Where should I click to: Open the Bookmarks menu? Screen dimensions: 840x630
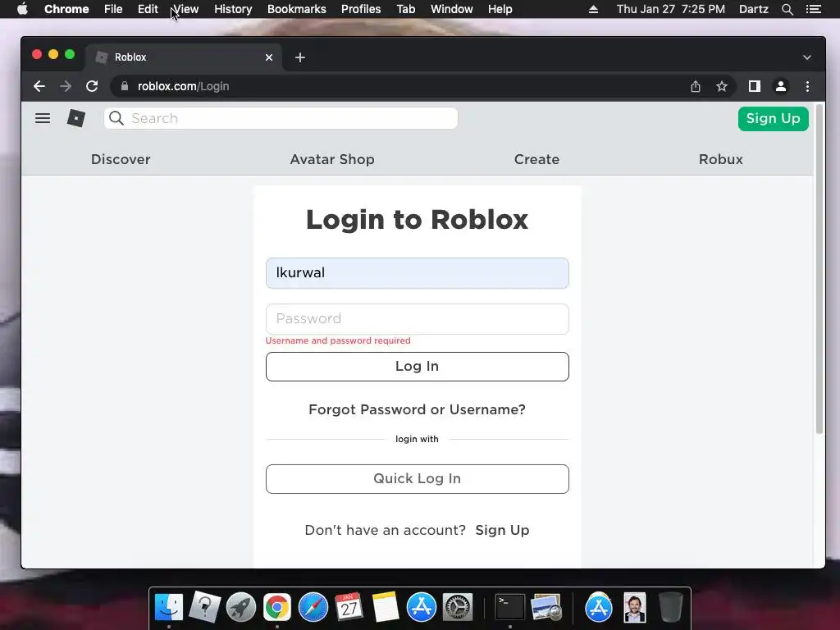296,9
